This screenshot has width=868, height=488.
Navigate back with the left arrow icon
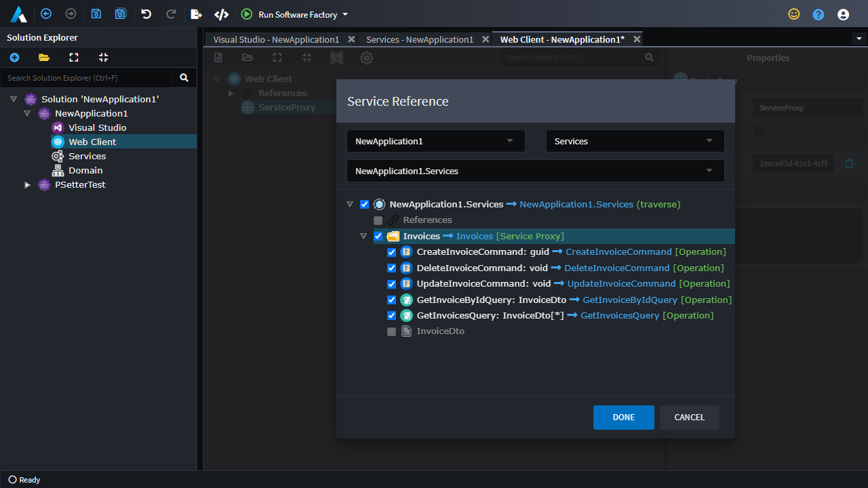tap(46, 14)
